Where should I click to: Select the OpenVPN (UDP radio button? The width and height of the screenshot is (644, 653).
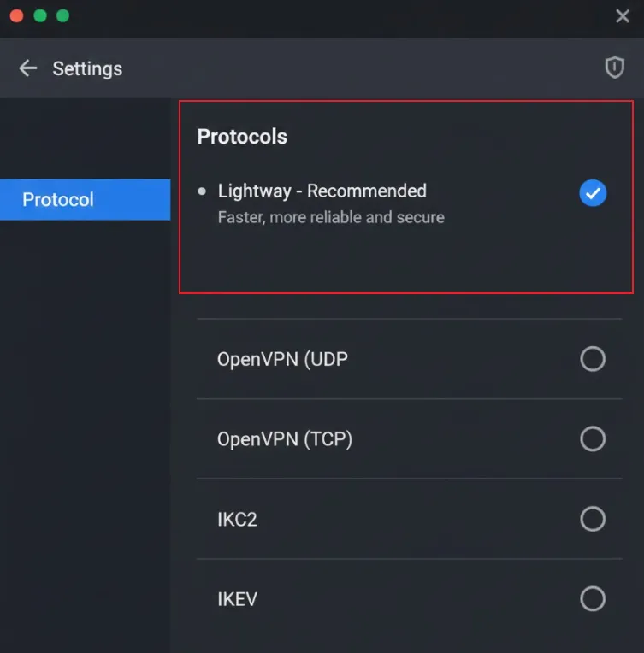[x=592, y=359]
